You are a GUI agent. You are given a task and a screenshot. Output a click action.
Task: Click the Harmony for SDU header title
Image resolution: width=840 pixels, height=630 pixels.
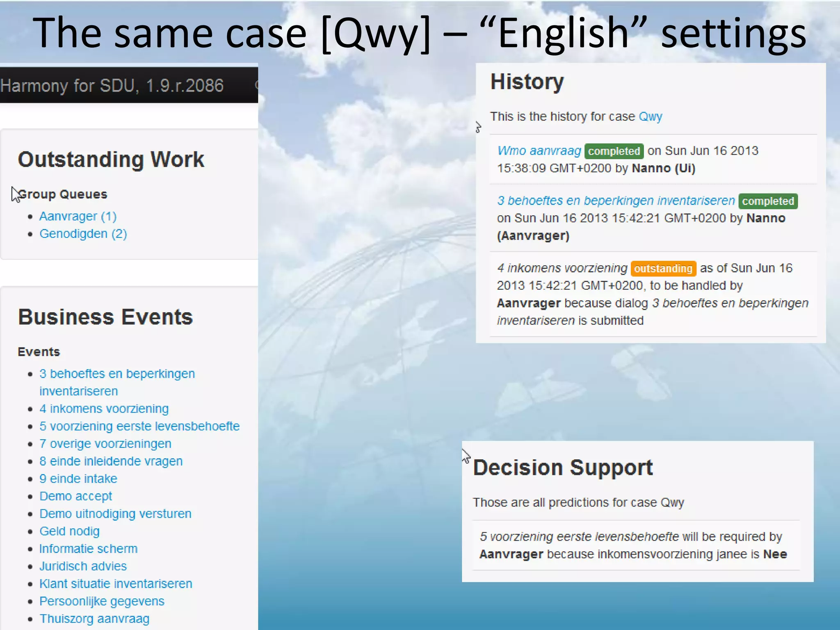112,86
